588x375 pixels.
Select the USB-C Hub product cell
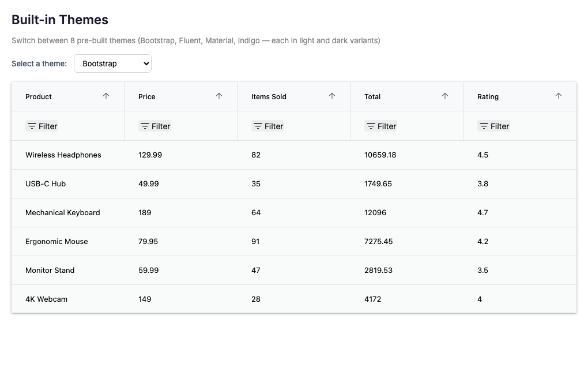click(x=46, y=184)
